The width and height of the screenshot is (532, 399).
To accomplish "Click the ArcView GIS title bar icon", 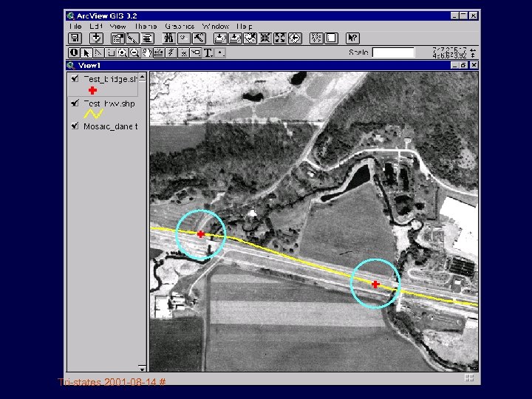I will [71, 16].
